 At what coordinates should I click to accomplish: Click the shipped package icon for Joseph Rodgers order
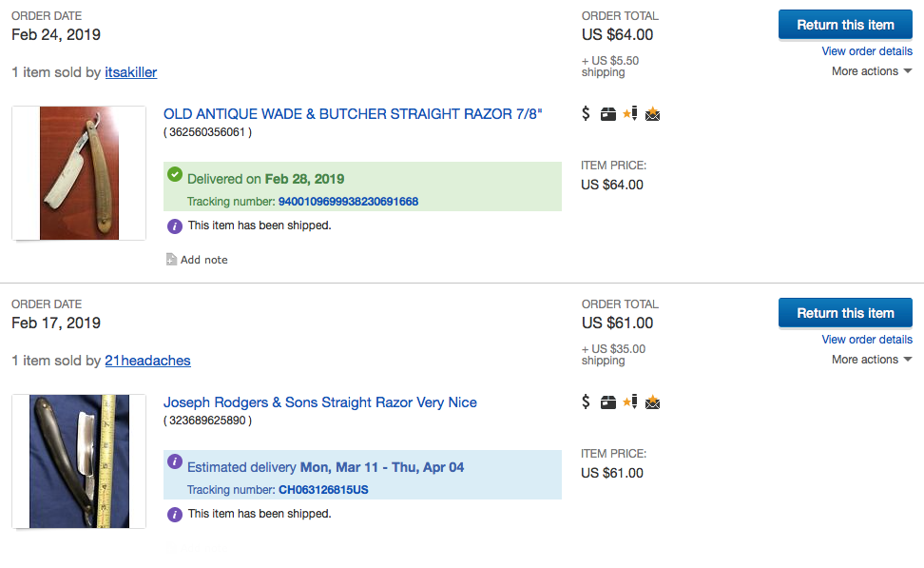(x=608, y=402)
